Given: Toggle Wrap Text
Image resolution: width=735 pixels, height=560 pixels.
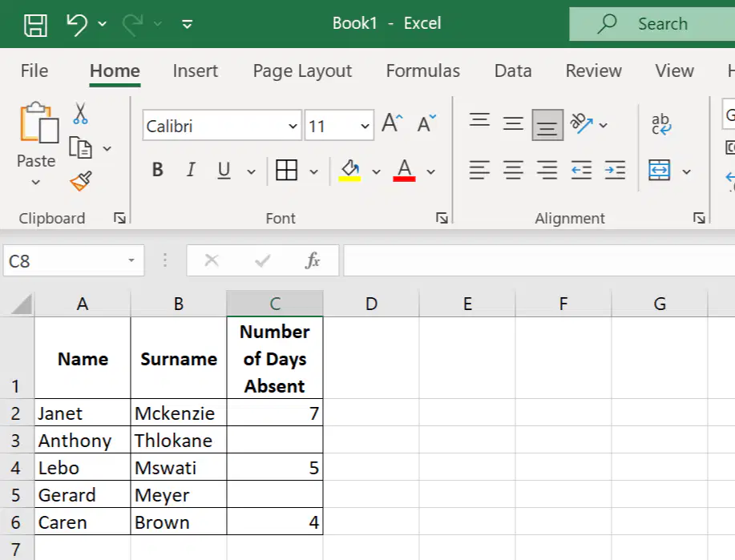Looking at the screenshot, I should pyautogui.click(x=661, y=124).
